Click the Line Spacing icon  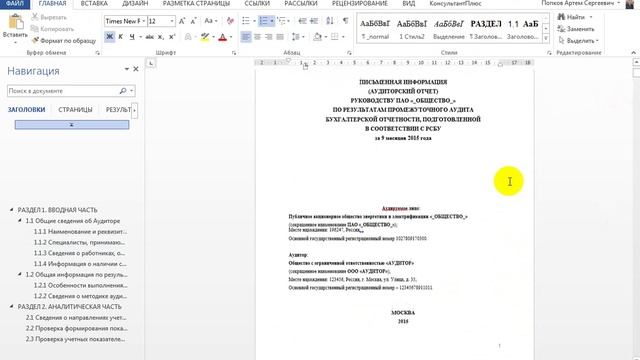click(x=296, y=37)
